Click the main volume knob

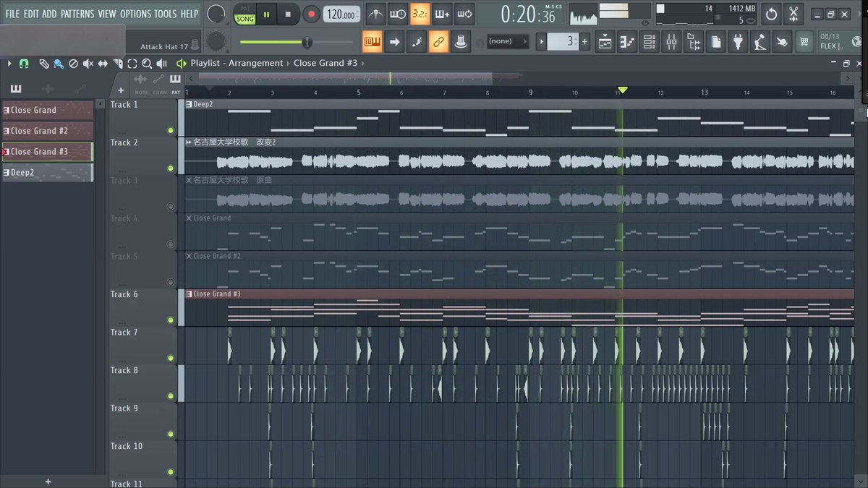point(216,13)
